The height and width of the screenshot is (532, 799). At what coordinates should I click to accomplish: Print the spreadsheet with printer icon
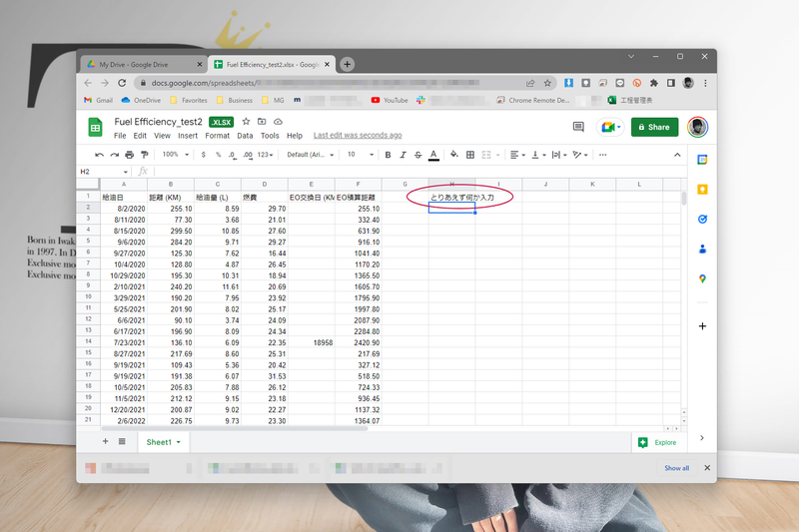[130, 155]
